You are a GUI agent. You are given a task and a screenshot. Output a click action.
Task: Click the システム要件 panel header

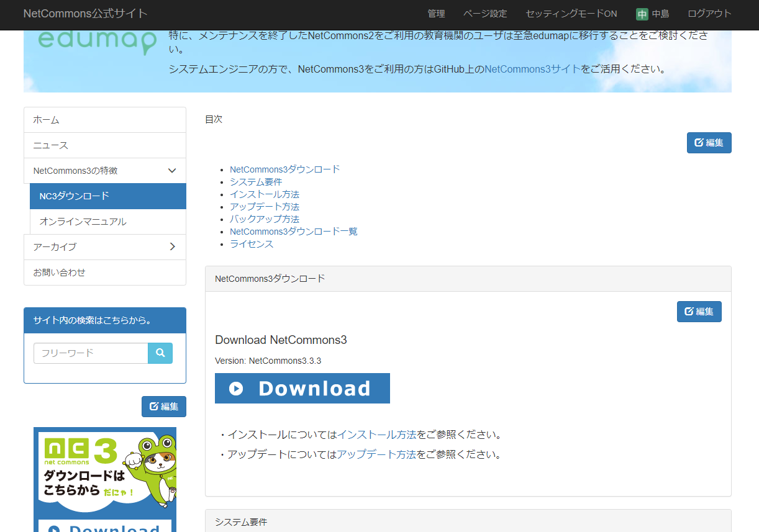click(x=468, y=521)
